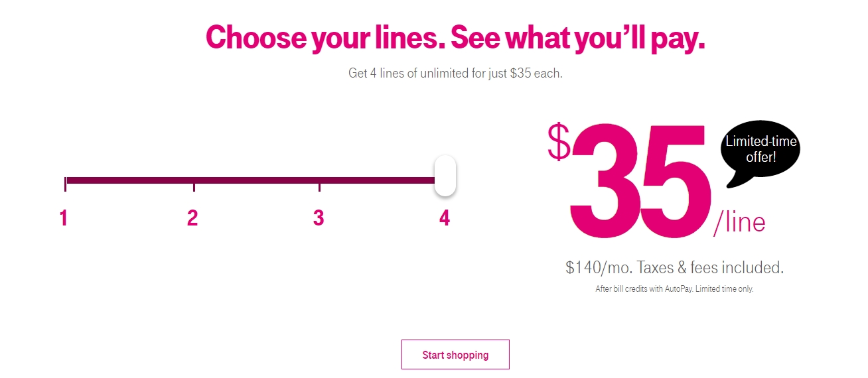
Task: Click the Start shopping button
Action: [455, 355]
